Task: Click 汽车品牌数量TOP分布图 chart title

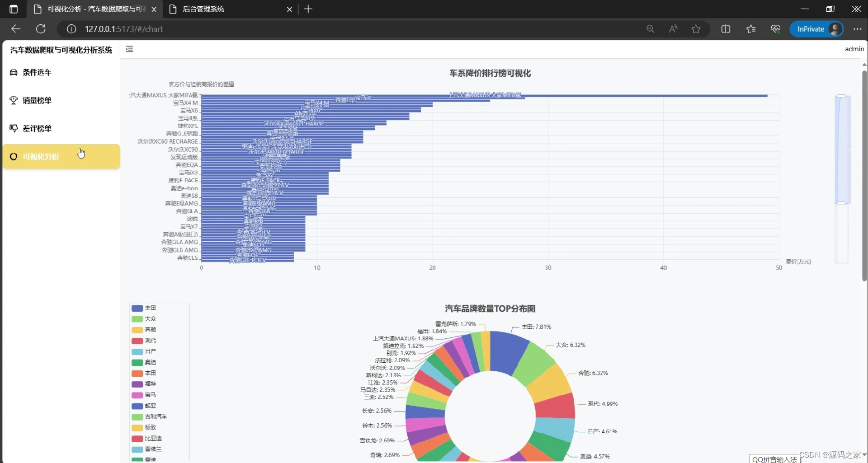Action: pyautogui.click(x=490, y=309)
